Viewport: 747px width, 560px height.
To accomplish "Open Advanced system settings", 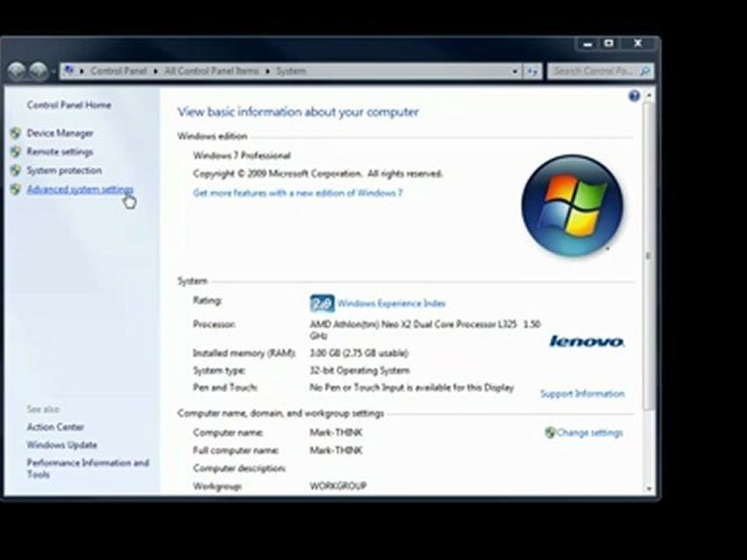I will [80, 190].
